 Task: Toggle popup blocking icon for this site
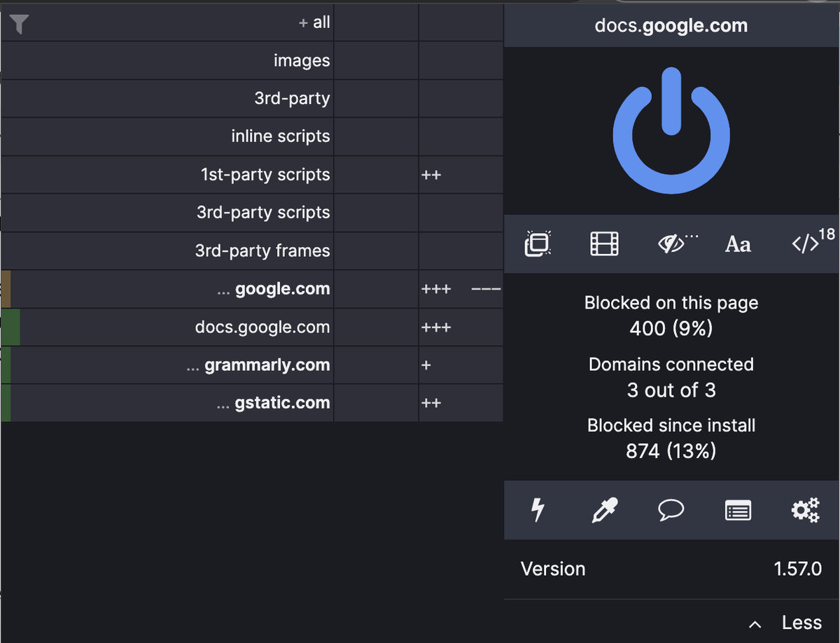click(x=538, y=243)
